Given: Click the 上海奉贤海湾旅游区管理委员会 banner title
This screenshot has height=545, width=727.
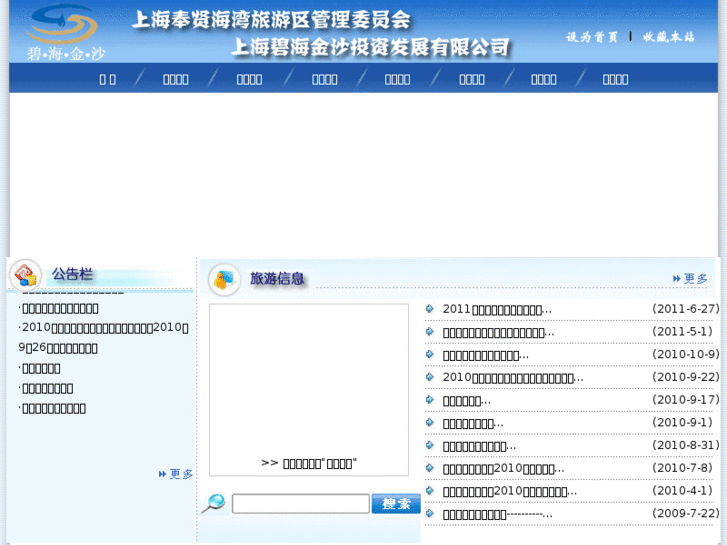Looking at the screenshot, I should pos(272,20).
